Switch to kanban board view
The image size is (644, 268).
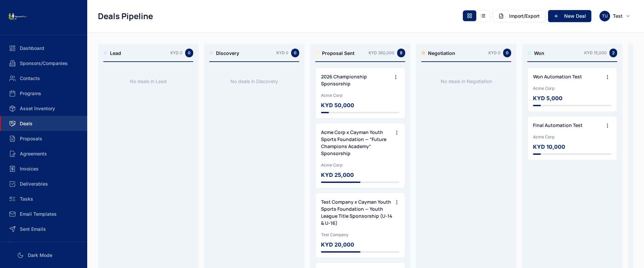470,16
